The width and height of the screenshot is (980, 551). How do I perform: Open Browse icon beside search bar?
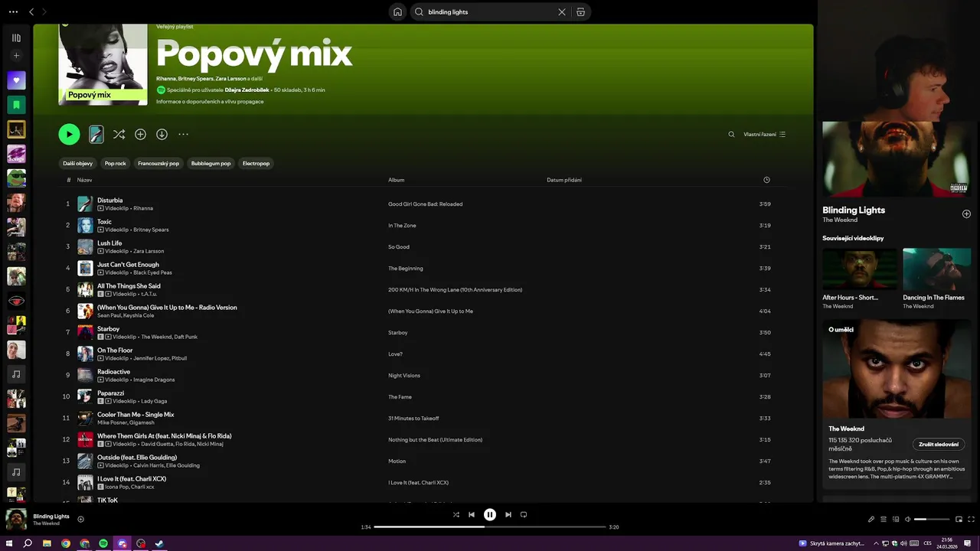point(580,12)
